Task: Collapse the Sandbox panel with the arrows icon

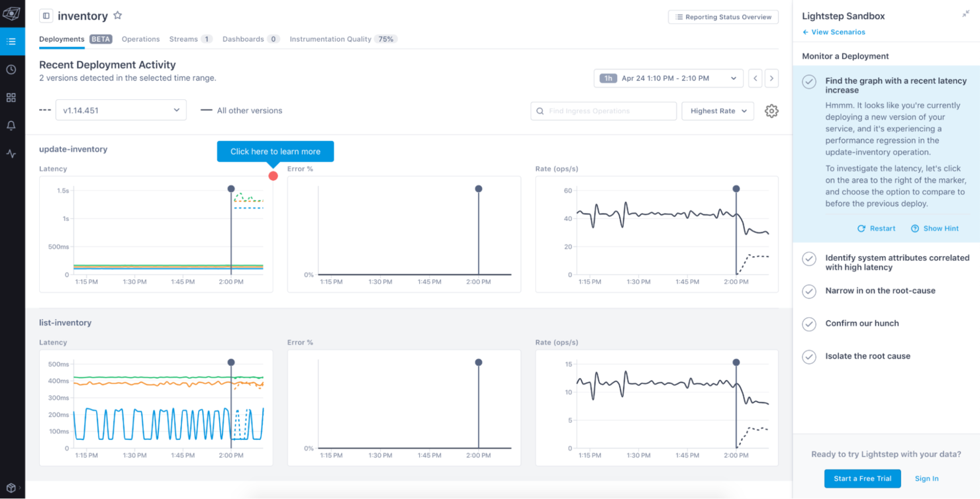Action: pos(965,12)
